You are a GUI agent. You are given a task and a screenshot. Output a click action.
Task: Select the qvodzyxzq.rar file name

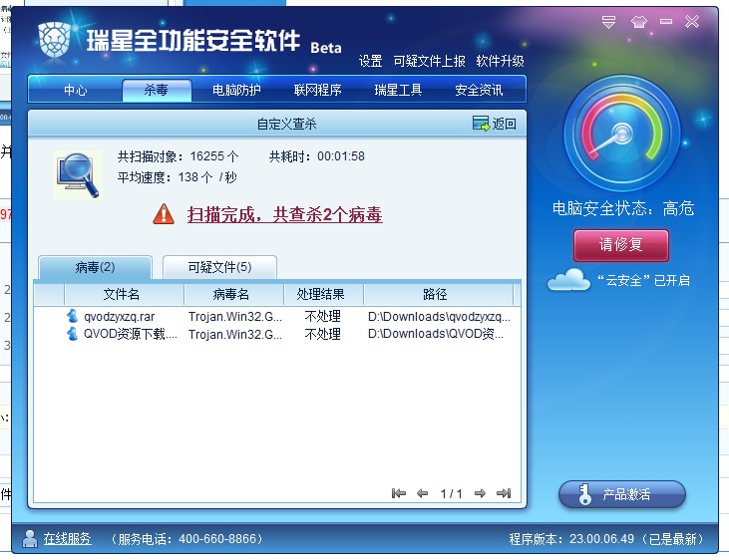coord(120,317)
